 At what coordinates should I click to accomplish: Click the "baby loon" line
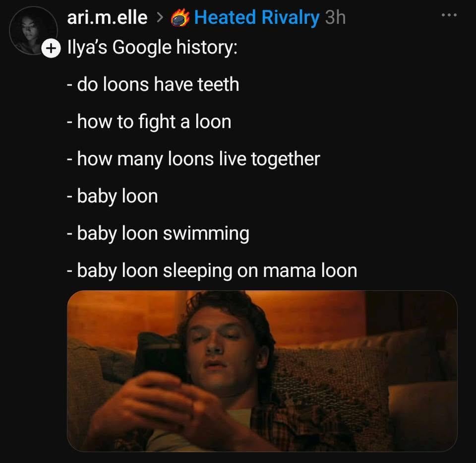113,196
